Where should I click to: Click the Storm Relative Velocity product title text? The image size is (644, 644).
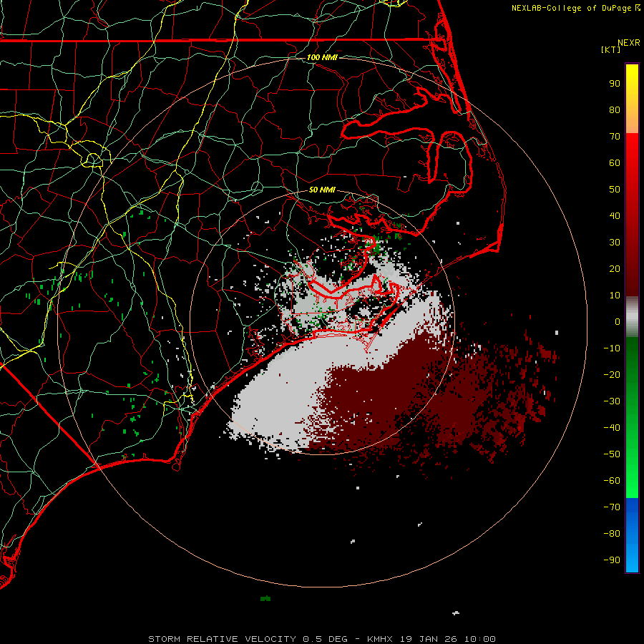pyautogui.click(x=222, y=639)
